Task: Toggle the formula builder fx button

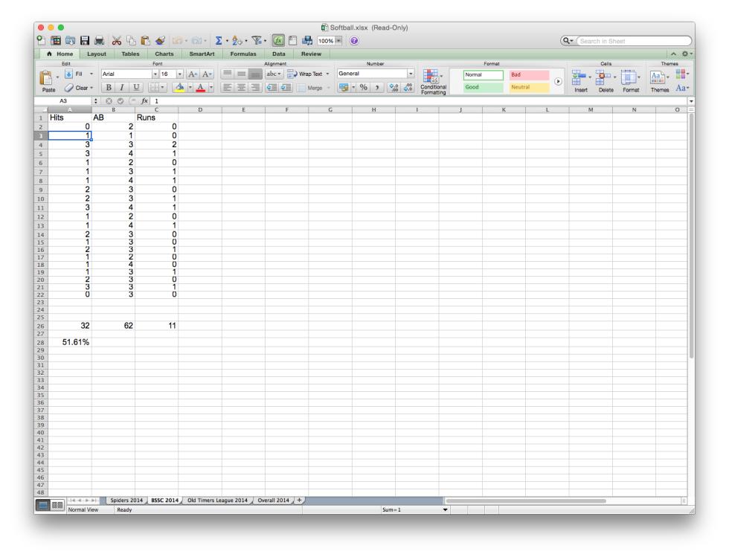Action: click(x=278, y=41)
